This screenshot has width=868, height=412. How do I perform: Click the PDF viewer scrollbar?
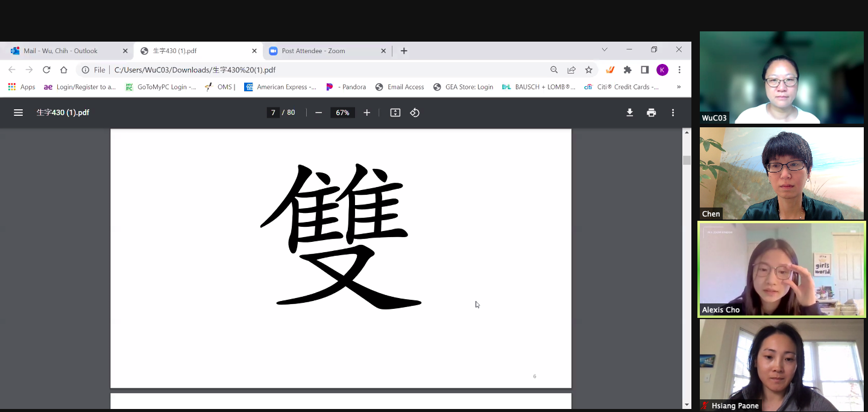(x=686, y=160)
